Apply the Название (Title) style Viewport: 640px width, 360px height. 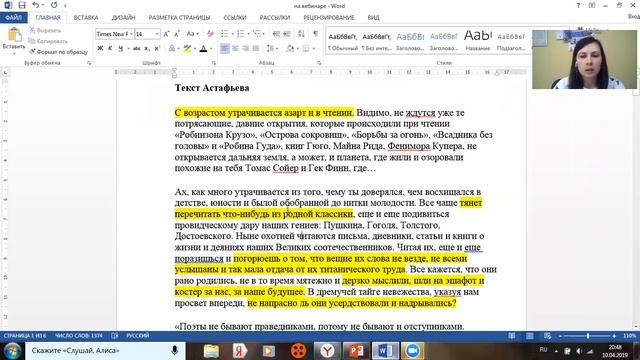(x=478, y=41)
